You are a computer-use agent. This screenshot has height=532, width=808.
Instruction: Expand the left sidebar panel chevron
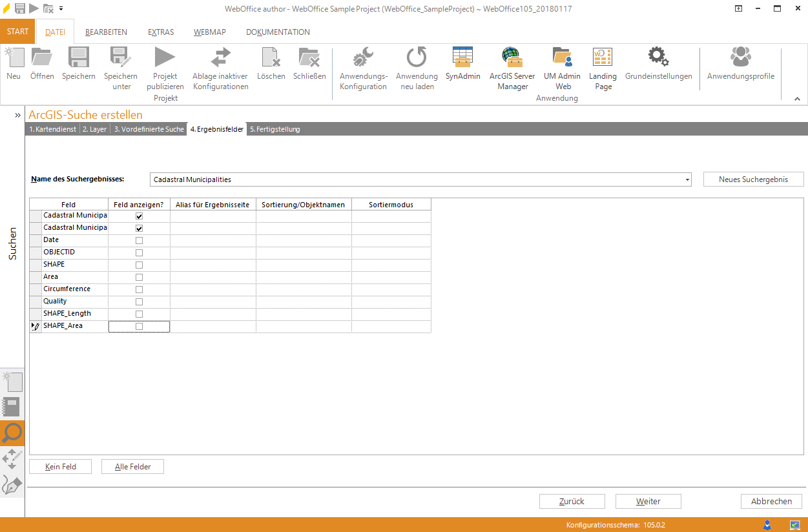click(18, 115)
